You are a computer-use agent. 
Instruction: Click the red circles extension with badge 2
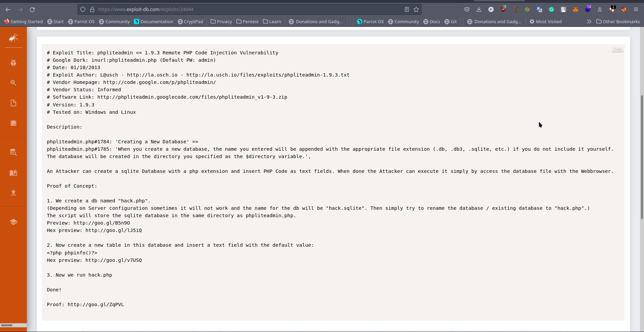point(612,9)
